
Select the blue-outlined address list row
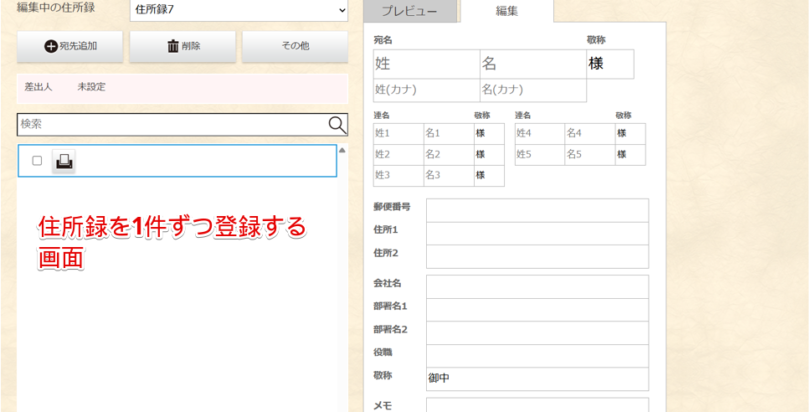coord(177,161)
